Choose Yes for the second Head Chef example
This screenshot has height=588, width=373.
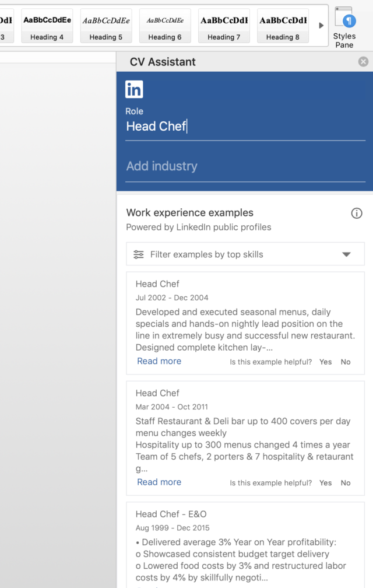(325, 482)
